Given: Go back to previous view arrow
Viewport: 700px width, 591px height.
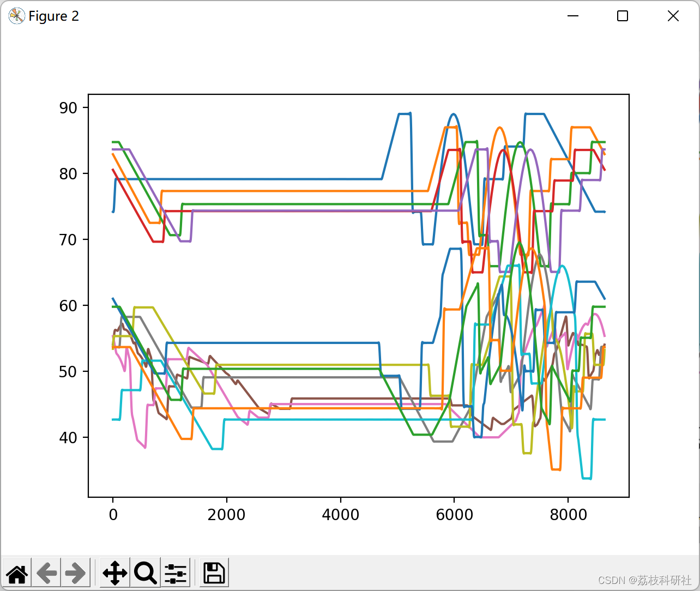Looking at the screenshot, I should 46,573.
